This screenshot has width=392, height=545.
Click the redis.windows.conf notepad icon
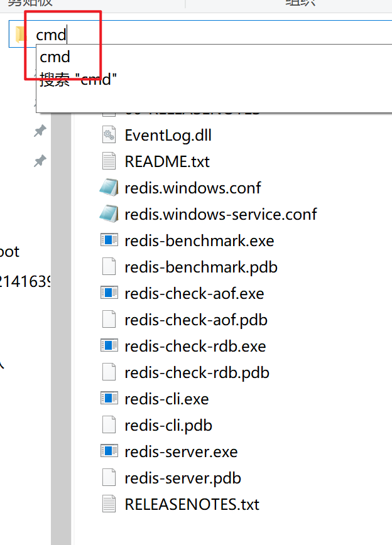click(109, 187)
